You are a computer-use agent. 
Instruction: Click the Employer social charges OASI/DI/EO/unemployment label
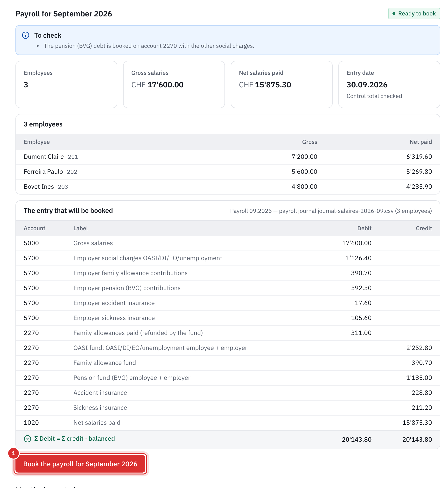pyautogui.click(x=148, y=258)
